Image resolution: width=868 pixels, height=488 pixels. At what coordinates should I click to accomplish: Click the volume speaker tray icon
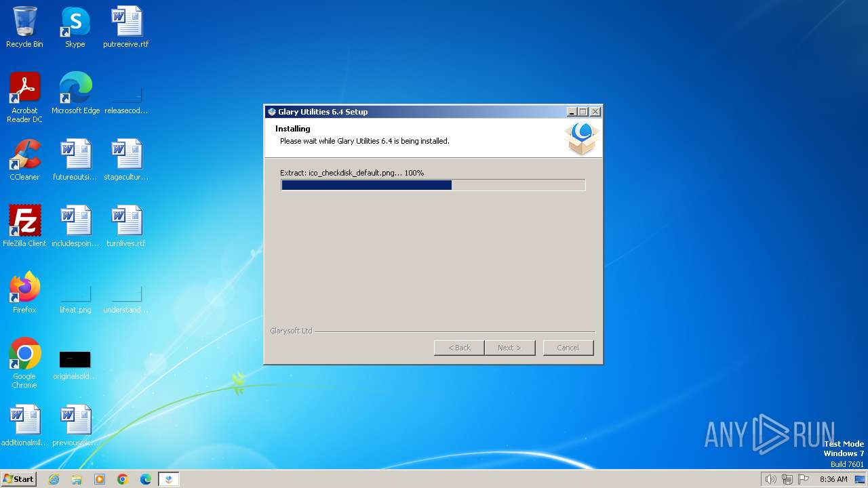tap(770, 479)
